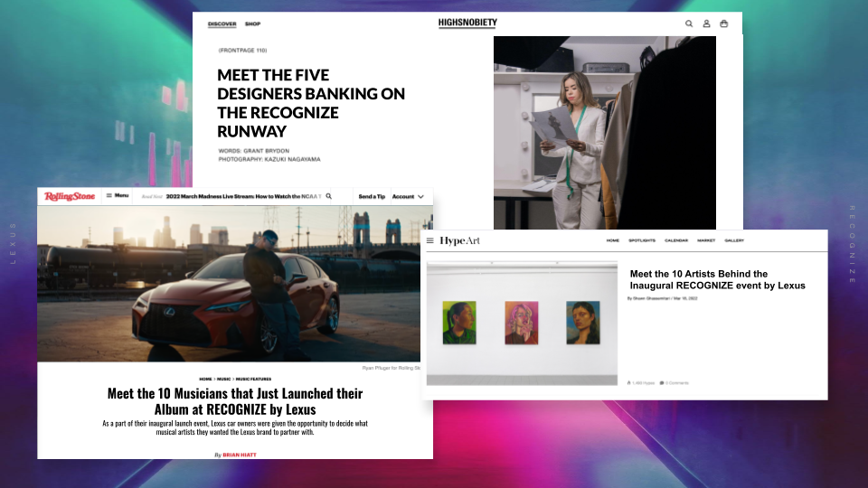
Task: Select Market in HypeArt navigation
Action: point(706,240)
